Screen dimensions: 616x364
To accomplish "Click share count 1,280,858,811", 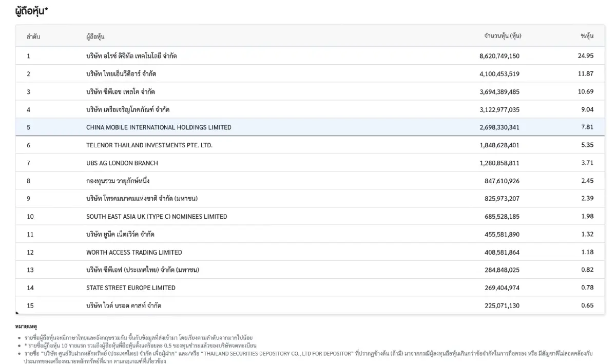I will (x=499, y=163).
